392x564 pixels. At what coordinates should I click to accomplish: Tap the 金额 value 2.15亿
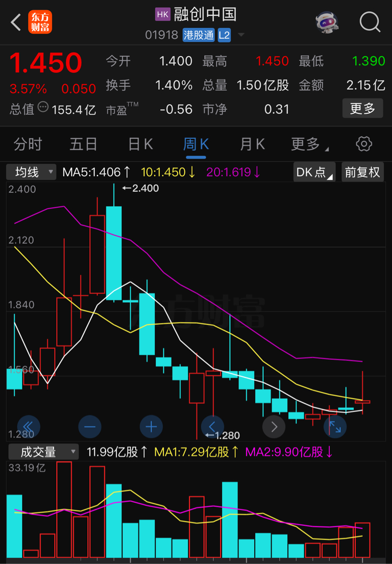(366, 85)
